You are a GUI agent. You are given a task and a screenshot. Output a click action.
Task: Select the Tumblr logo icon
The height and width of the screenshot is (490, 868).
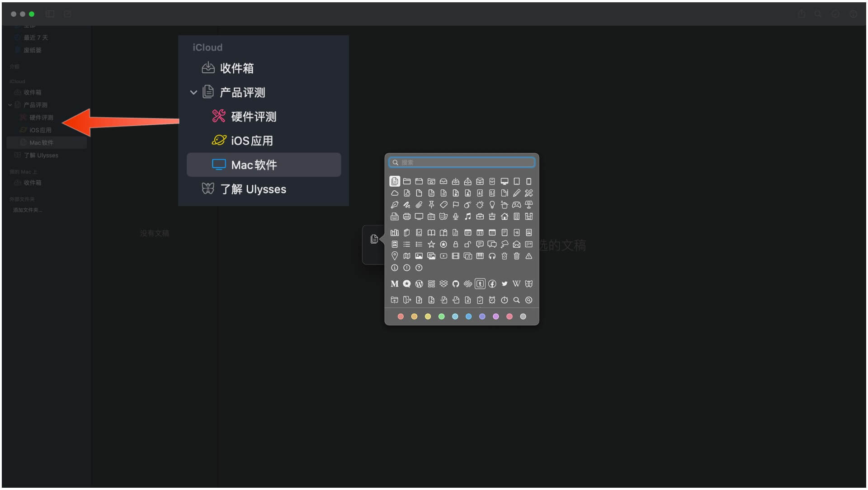click(x=480, y=284)
